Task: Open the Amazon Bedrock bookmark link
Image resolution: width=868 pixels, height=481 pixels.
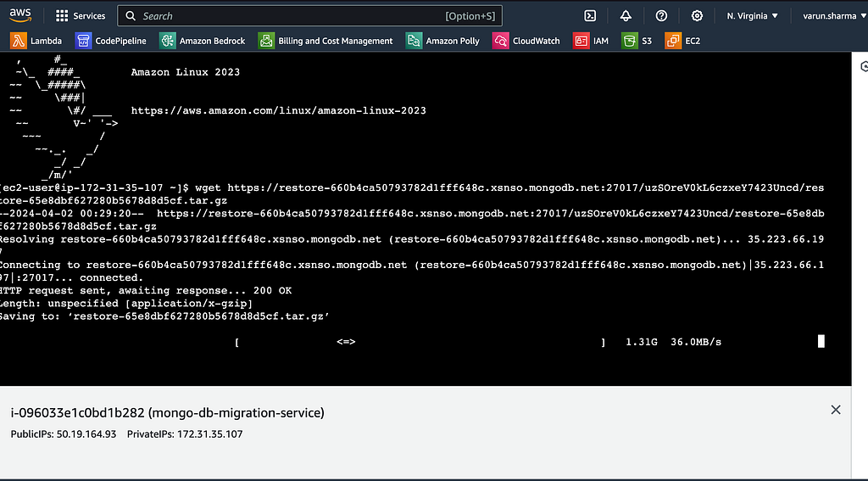Action: point(212,41)
